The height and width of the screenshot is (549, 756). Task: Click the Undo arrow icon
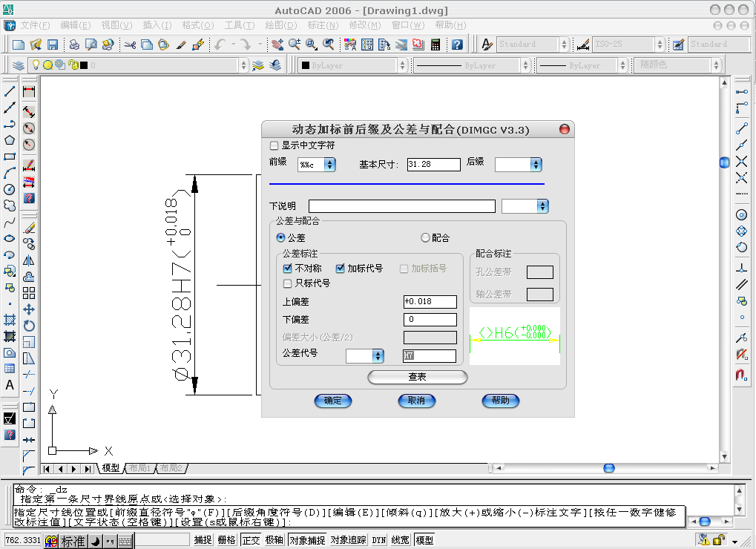220,45
